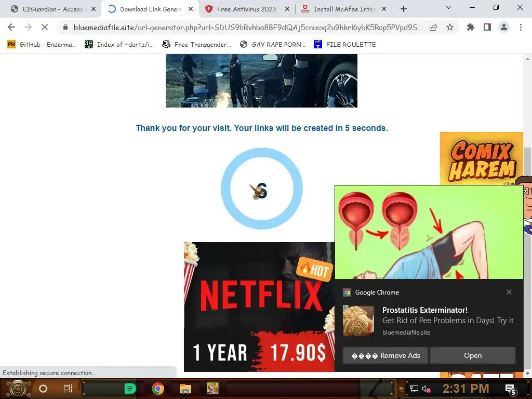
Task: Click the prostate illustration notification image
Action: tap(429, 232)
